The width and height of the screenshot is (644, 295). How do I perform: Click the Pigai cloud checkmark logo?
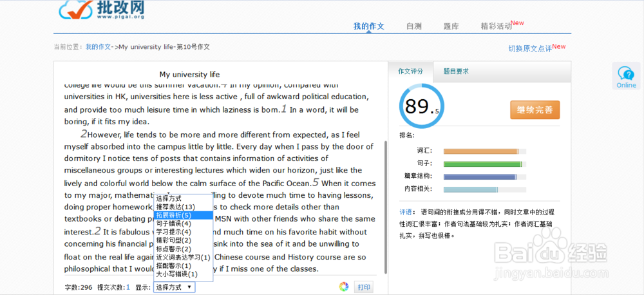coord(75,9)
